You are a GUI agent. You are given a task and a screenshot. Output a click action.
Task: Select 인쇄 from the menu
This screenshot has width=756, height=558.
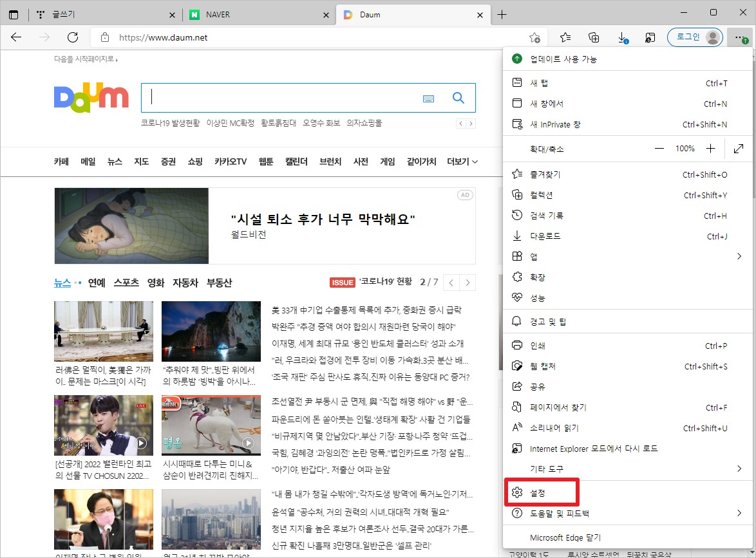click(627, 346)
